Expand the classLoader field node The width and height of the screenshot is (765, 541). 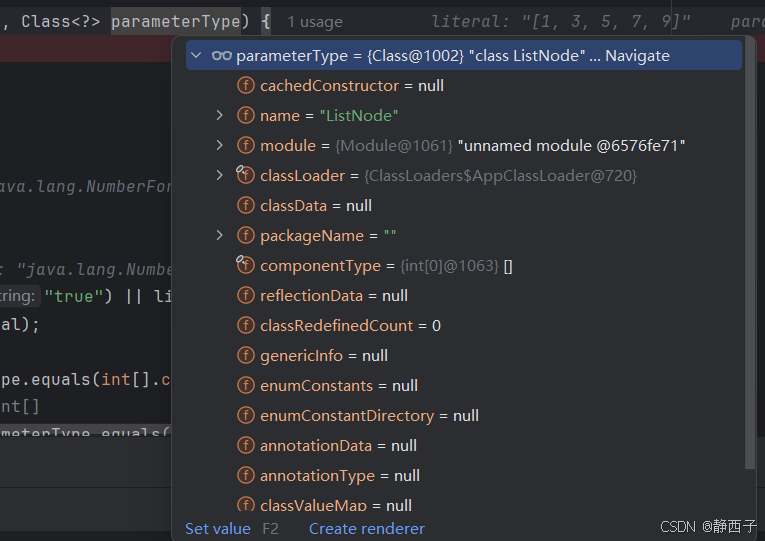(220, 176)
